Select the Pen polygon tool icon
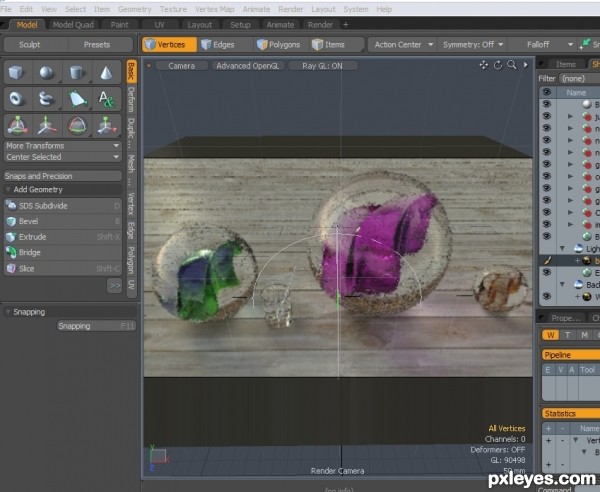The height and width of the screenshot is (492, 600). [77, 99]
